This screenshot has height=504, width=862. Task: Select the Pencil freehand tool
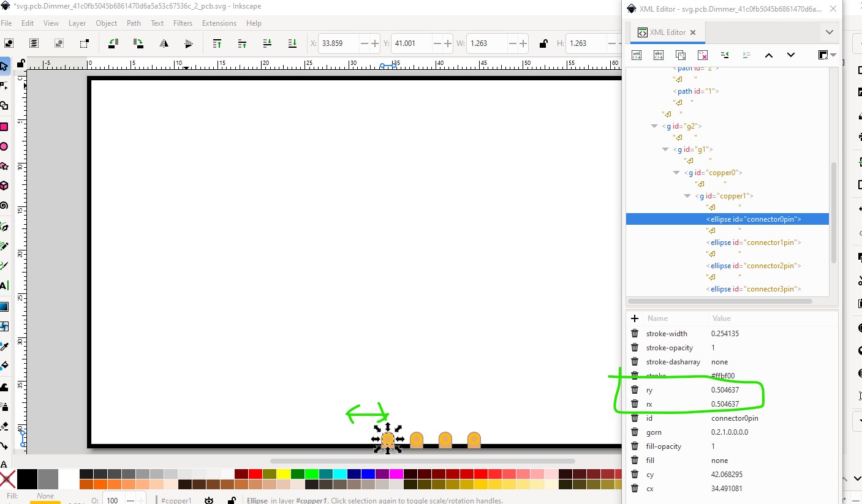point(4,246)
